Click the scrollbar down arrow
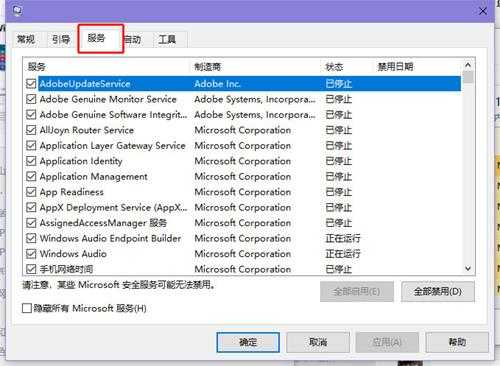The image size is (500, 366). pyautogui.click(x=468, y=268)
